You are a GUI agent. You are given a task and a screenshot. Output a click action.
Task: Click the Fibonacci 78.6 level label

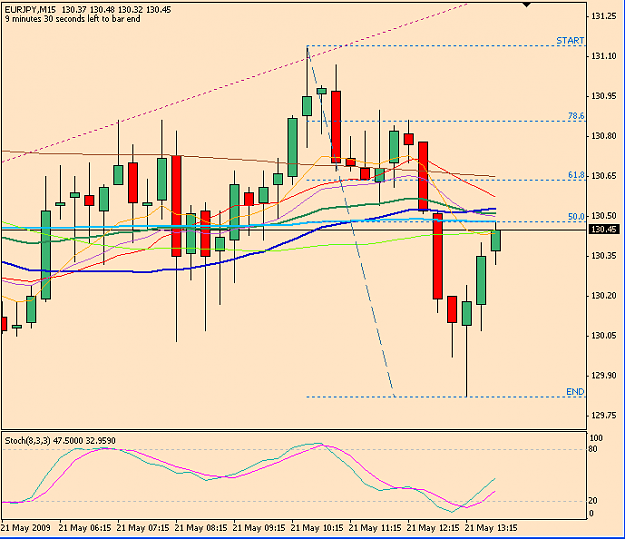576,116
